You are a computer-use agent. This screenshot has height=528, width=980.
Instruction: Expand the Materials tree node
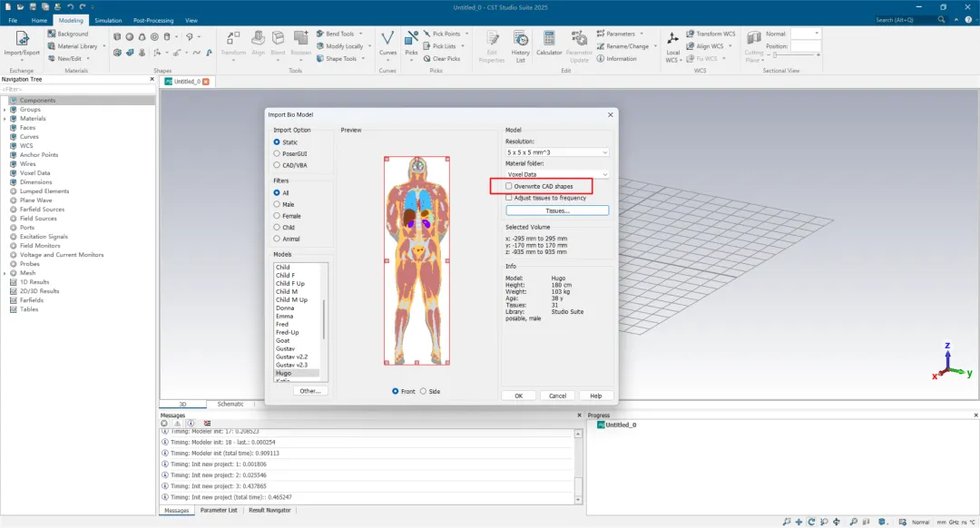click(5, 119)
